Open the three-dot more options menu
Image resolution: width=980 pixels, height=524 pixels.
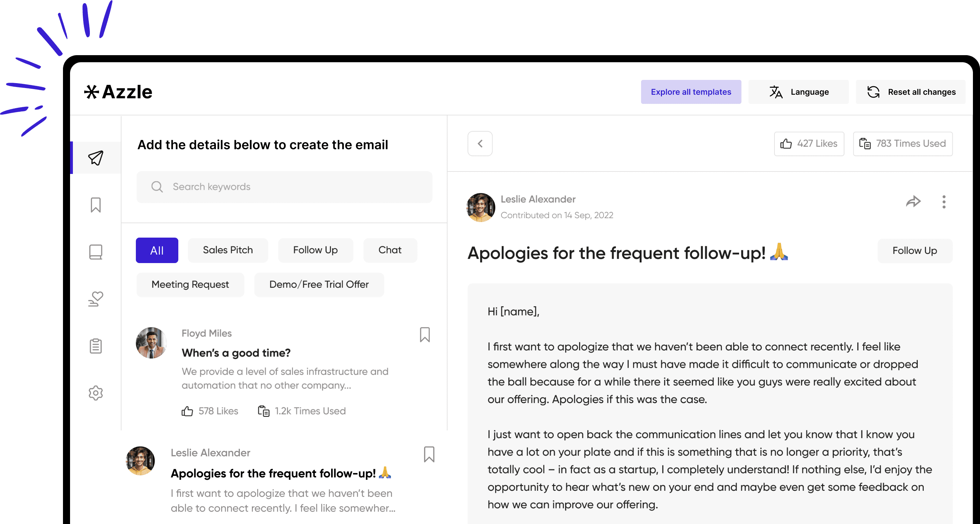click(x=944, y=202)
